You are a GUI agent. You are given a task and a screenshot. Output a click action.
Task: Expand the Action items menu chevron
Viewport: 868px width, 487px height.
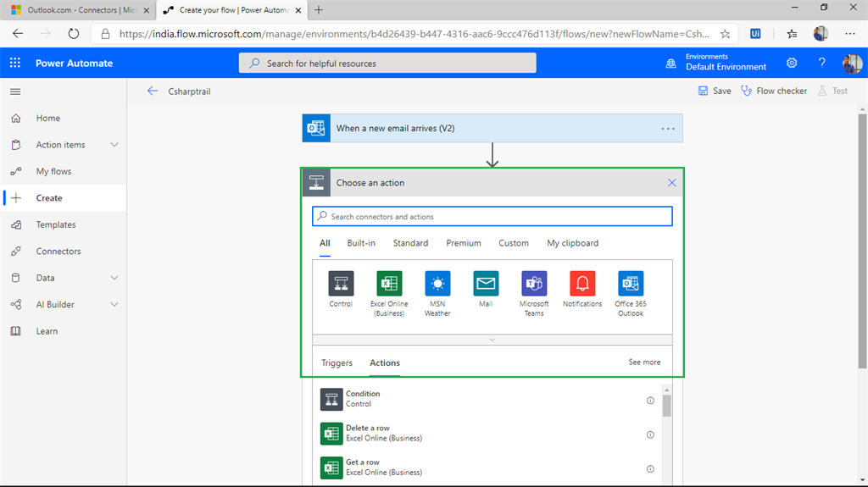[114, 145]
